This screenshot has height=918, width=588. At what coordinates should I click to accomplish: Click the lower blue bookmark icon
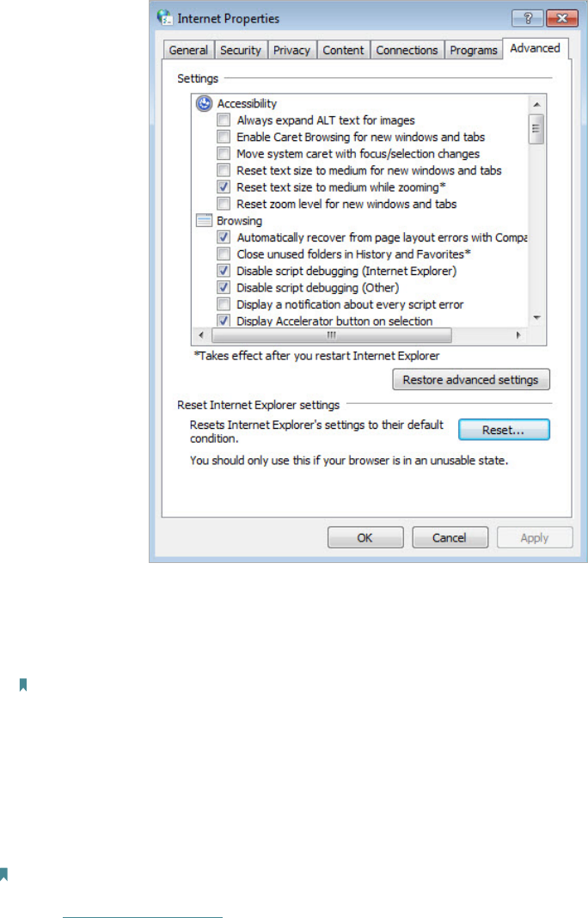(x=3, y=874)
